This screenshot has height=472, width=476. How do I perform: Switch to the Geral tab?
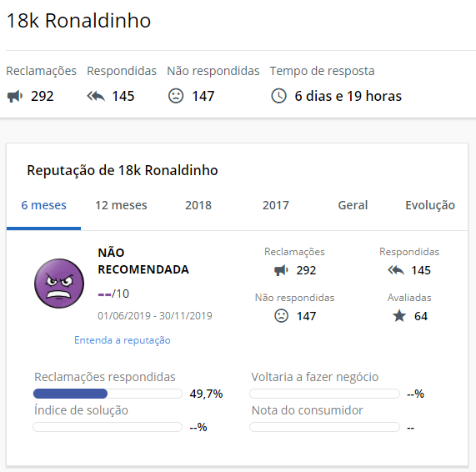tap(353, 205)
